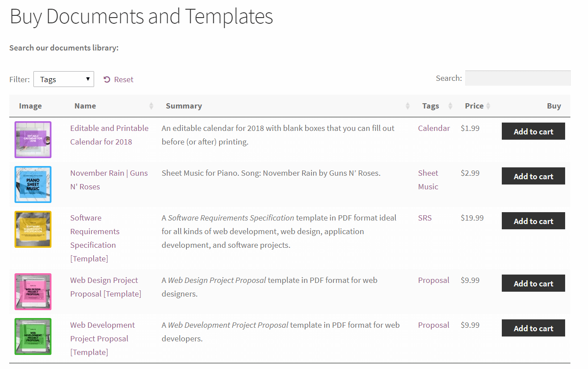The image size is (588, 369).
Task: Add November Rain sheet music to cart
Action: [x=533, y=176]
